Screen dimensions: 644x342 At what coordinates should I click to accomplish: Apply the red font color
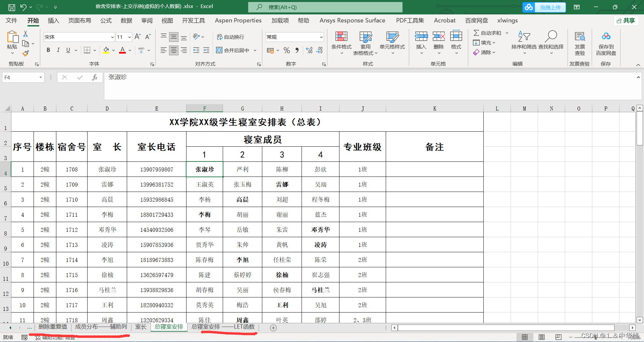click(122, 50)
